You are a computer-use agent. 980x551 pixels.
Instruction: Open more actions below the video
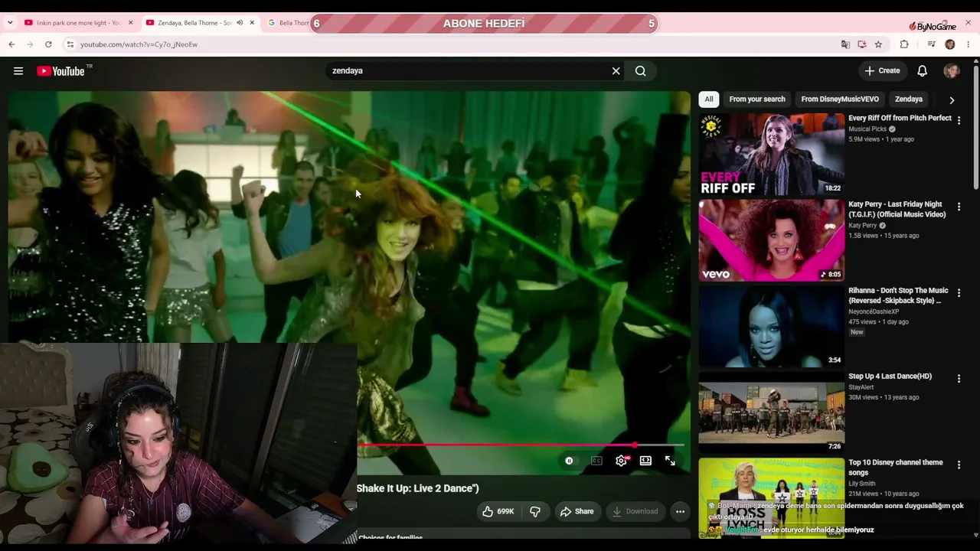point(680,511)
